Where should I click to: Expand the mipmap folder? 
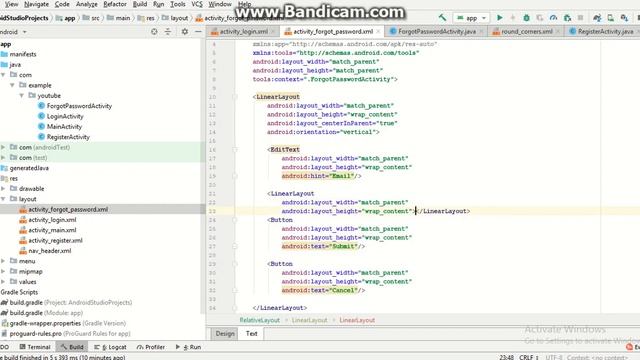click(x=3, y=271)
